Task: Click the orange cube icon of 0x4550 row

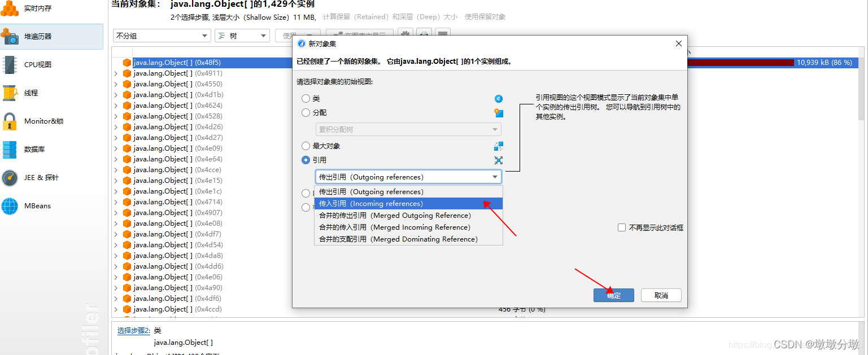Action: (127, 84)
